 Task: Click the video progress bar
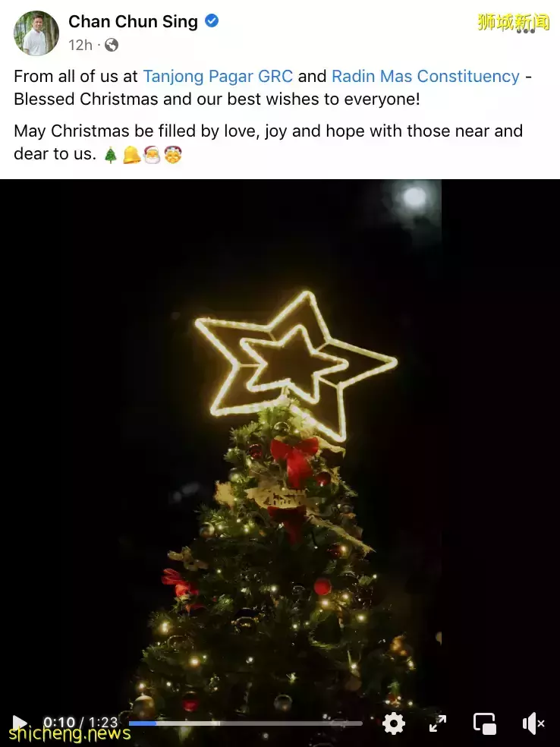click(x=246, y=723)
